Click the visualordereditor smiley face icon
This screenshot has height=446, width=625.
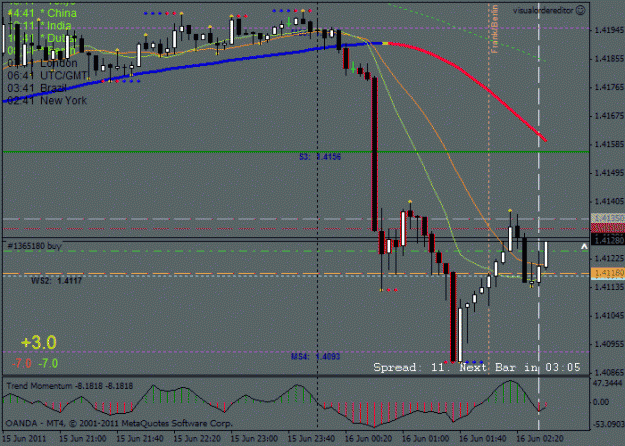[581, 10]
